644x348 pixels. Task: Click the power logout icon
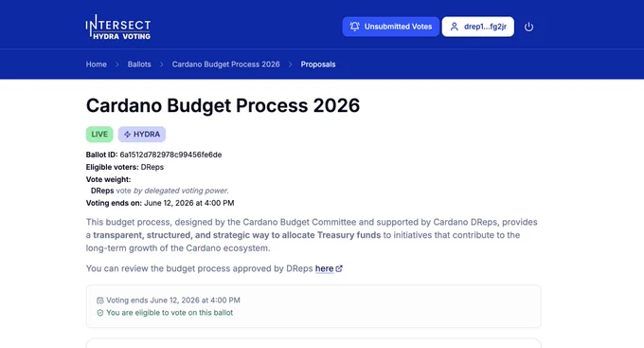[529, 27]
